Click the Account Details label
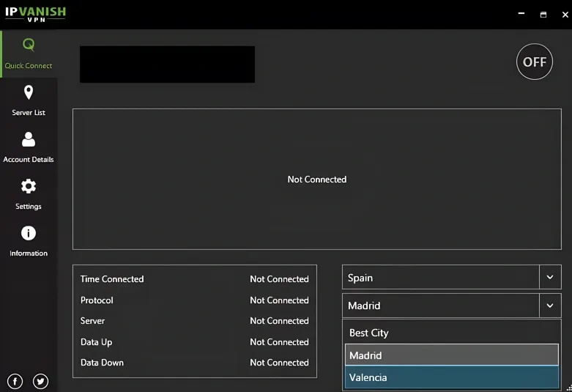The height and width of the screenshot is (392, 572). pyautogui.click(x=29, y=160)
